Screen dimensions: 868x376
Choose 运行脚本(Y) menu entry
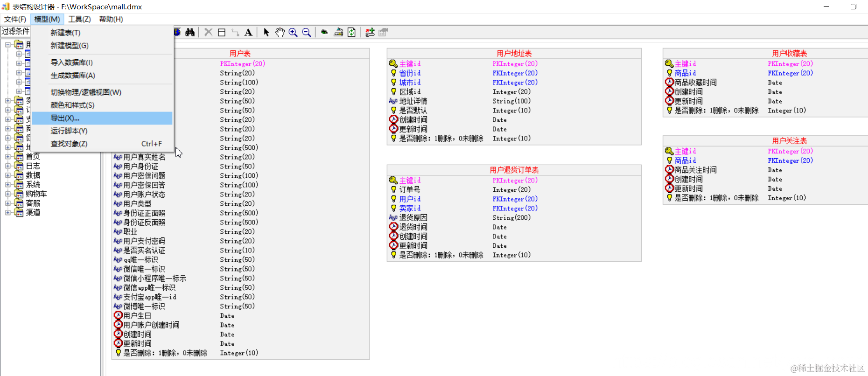103,131
